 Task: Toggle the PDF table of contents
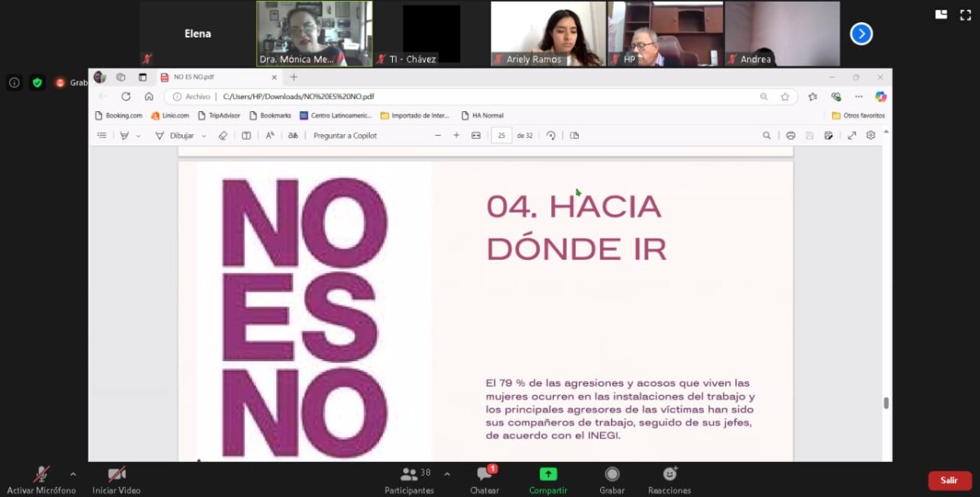tap(102, 136)
